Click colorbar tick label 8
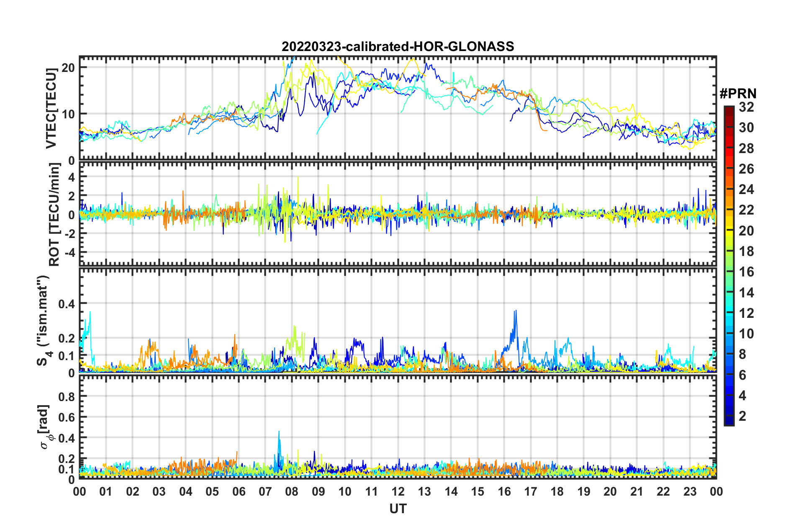The height and width of the screenshot is (532, 796). (743, 354)
